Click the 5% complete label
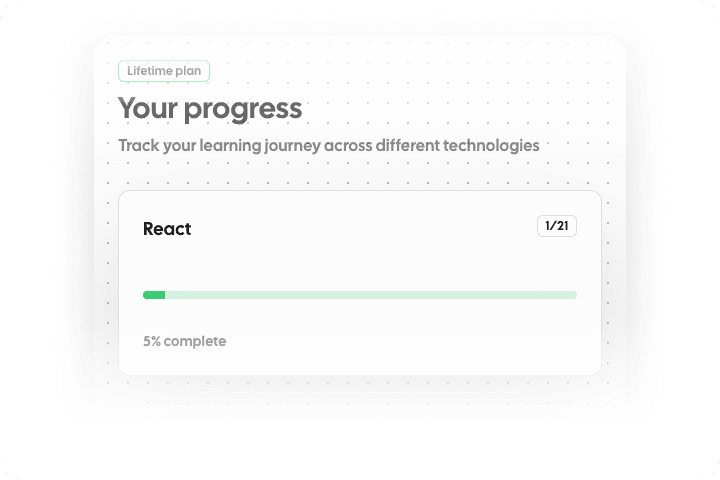This screenshot has height=480, width=720. [x=185, y=341]
